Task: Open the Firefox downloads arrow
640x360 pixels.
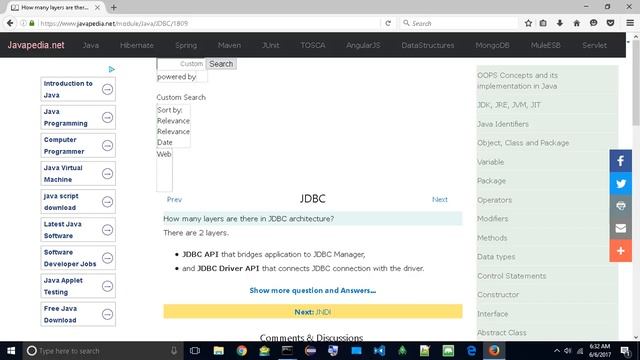Action: [x=560, y=23]
